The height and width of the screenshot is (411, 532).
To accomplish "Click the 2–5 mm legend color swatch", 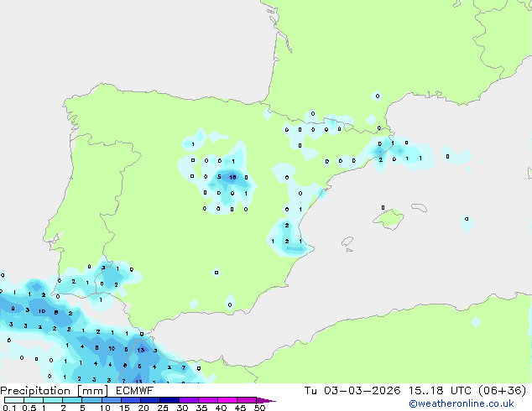I will [72, 400].
